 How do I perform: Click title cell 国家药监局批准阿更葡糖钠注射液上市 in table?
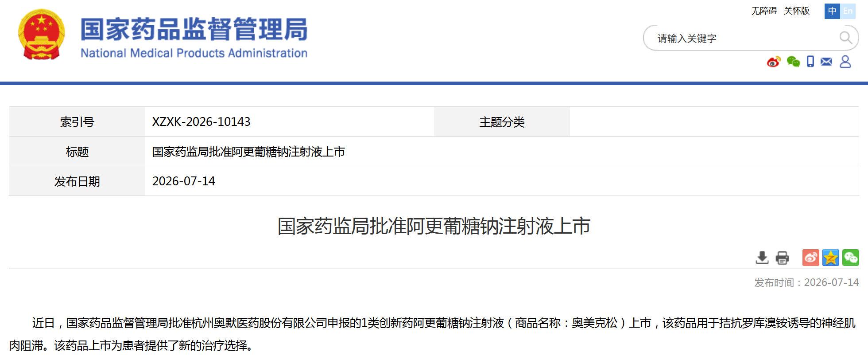[248, 152]
